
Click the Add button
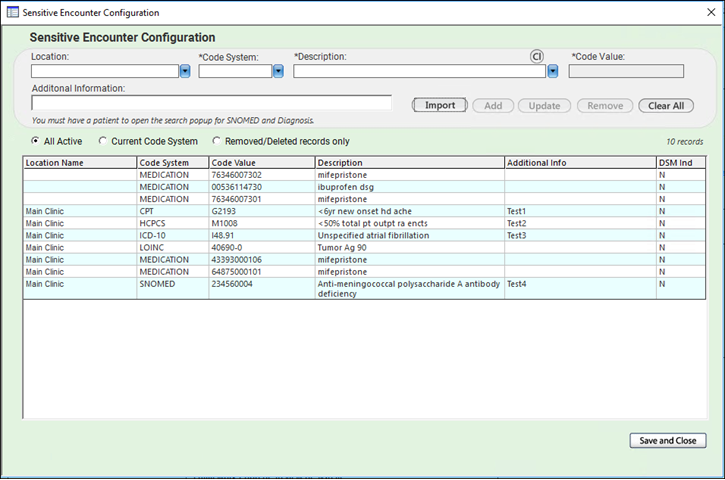point(493,106)
